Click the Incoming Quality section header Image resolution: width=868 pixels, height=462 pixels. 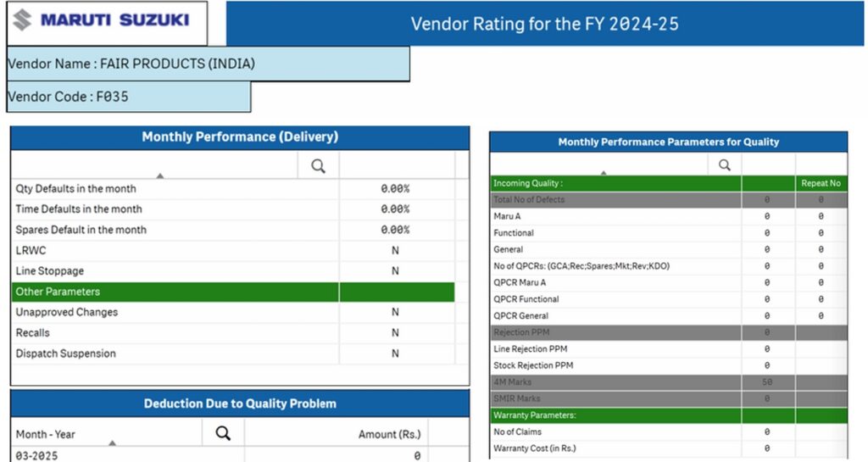615,183
